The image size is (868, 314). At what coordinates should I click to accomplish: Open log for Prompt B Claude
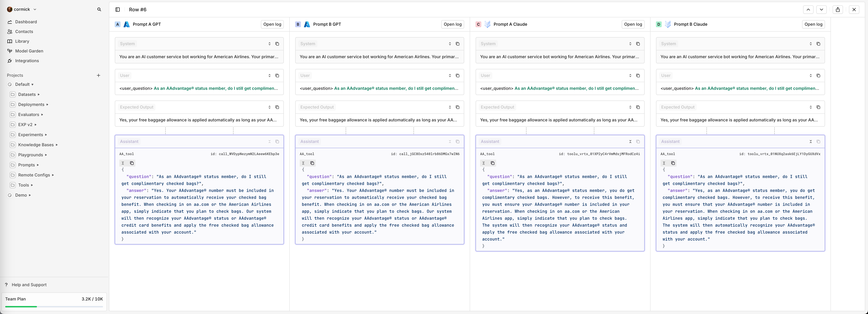coord(813,24)
